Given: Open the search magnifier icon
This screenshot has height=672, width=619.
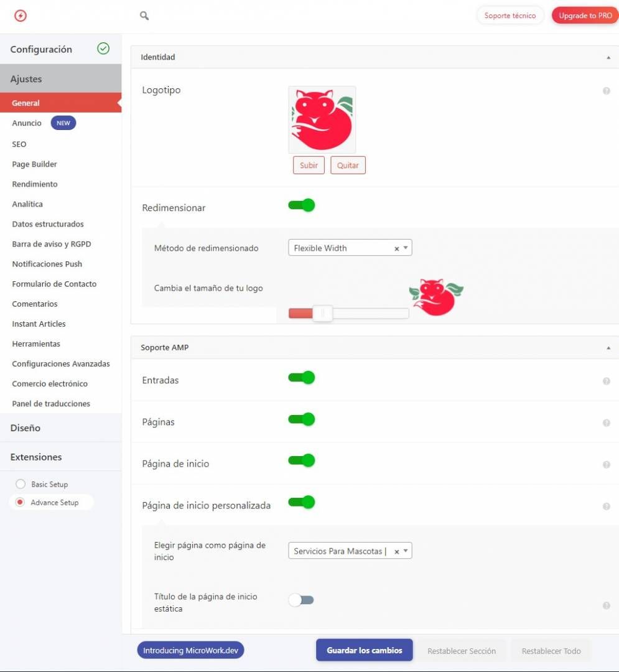Looking at the screenshot, I should click(x=144, y=16).
